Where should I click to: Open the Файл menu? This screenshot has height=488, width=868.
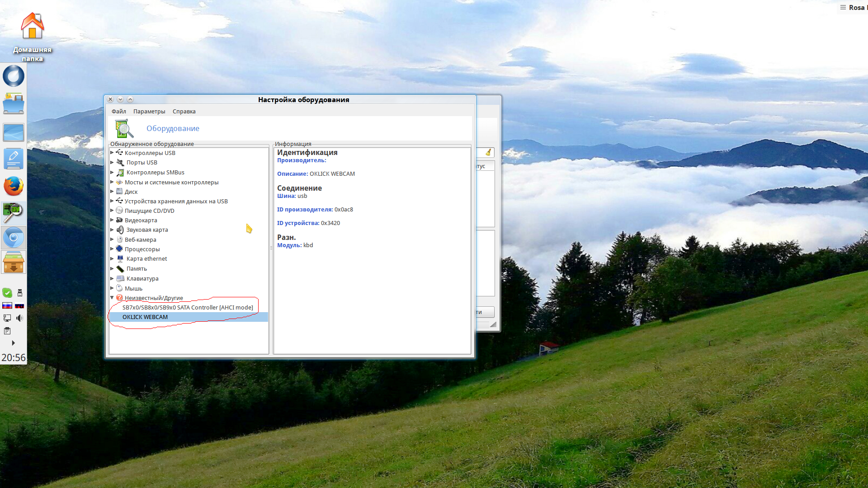(119, 111)
